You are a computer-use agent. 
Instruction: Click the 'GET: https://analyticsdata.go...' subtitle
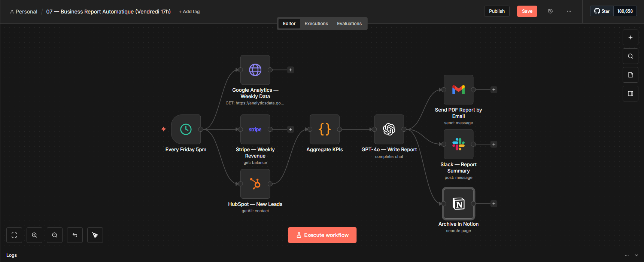click(x=255, y=103)
